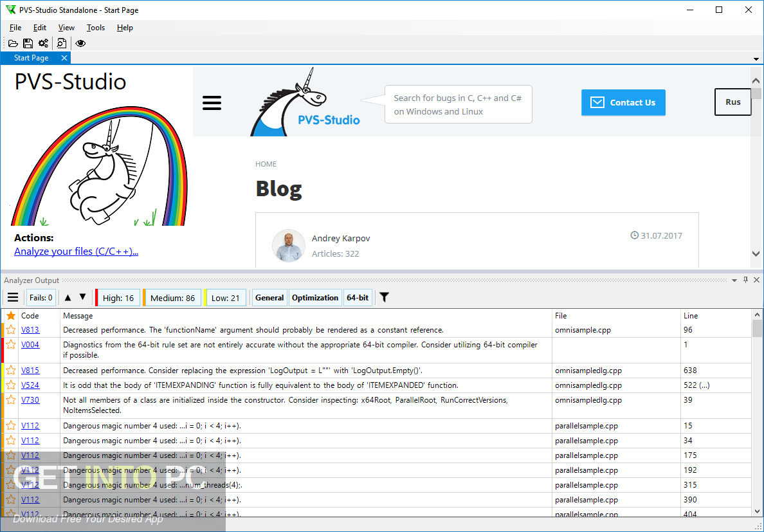Click the web page scrollbar up arrow

(756, 81)
